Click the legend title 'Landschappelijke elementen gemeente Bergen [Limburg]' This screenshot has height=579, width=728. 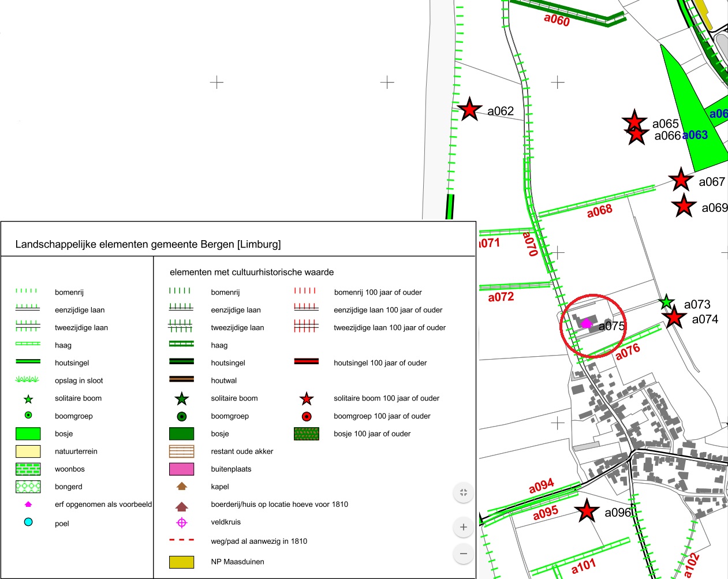pyautogui.click(x=148, y=244)
